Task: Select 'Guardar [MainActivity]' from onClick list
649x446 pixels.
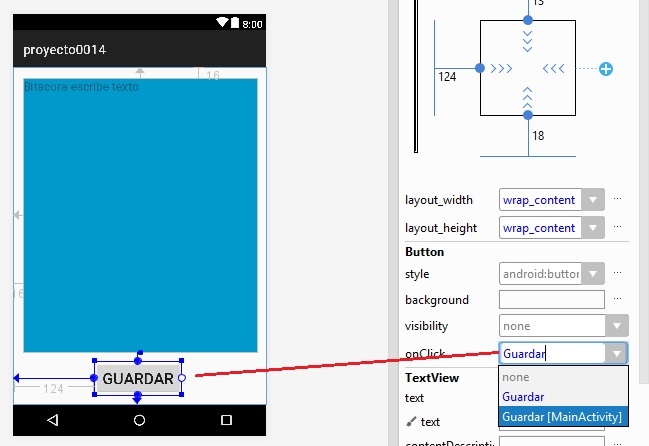Action: [563, 416]
